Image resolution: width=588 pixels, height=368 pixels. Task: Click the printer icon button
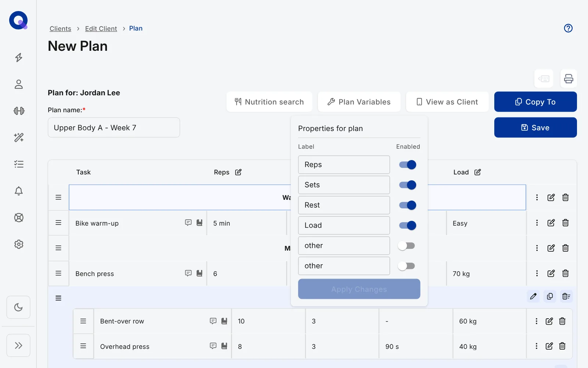point(569,78)
